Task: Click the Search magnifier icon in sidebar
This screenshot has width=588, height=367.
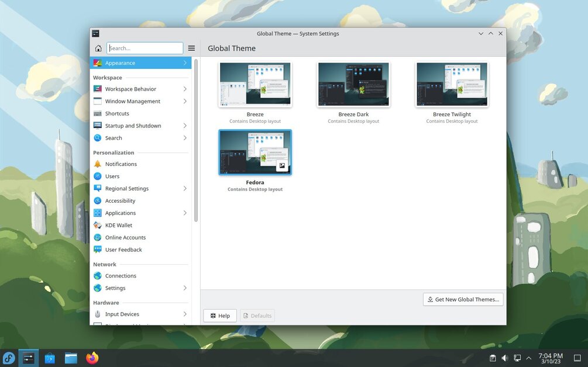Action: [x=98, y=138]
